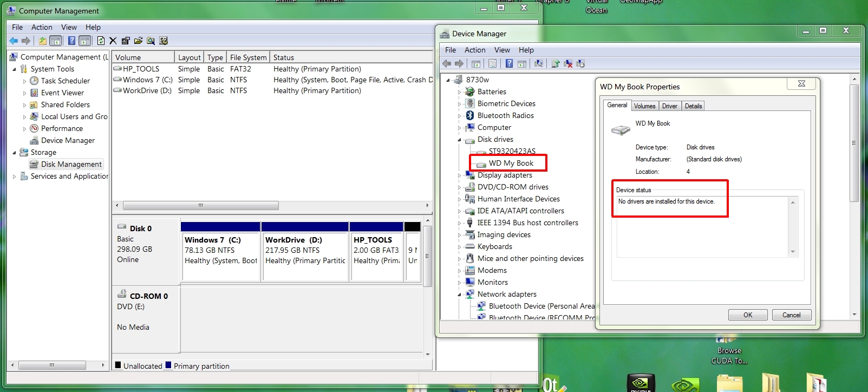868x392 pixels.
Task: Open Help menu in Device Manager
Action: [x=526, y=50]
